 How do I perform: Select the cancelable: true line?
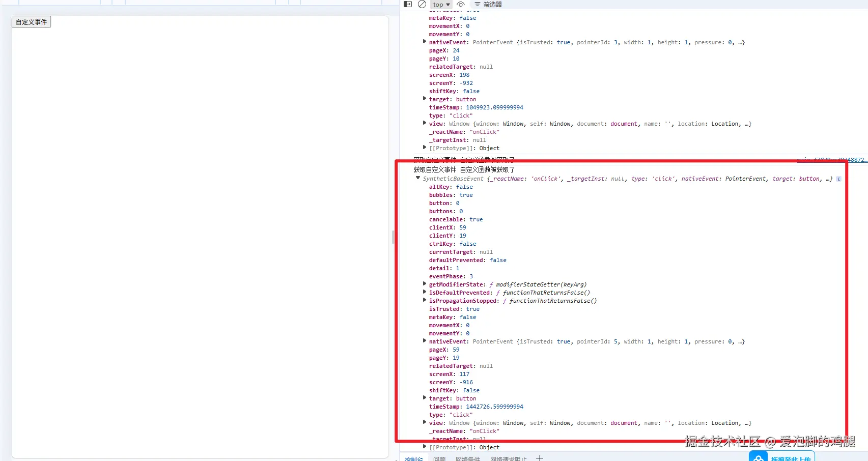[x=456, y=219]
